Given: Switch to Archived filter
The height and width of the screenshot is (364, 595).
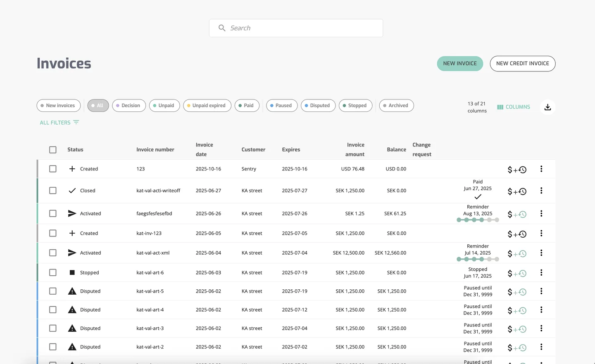Looking at the screenshot, I should tap(396, 106).
